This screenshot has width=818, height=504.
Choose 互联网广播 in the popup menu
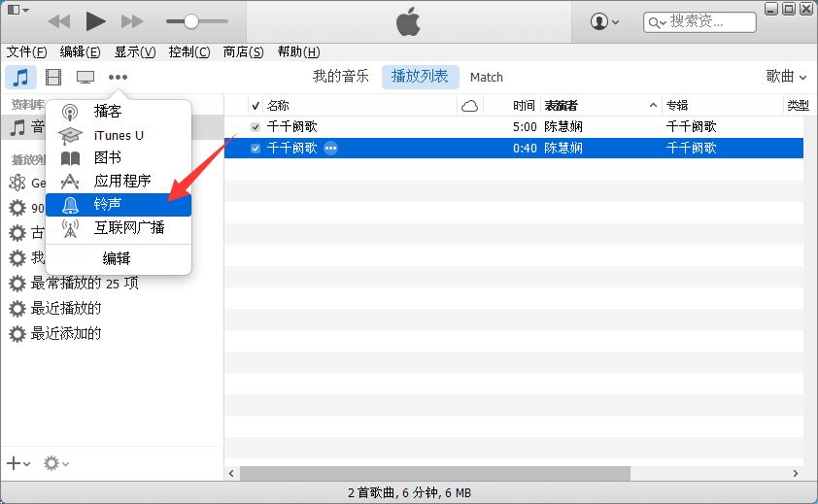[119, 228]
